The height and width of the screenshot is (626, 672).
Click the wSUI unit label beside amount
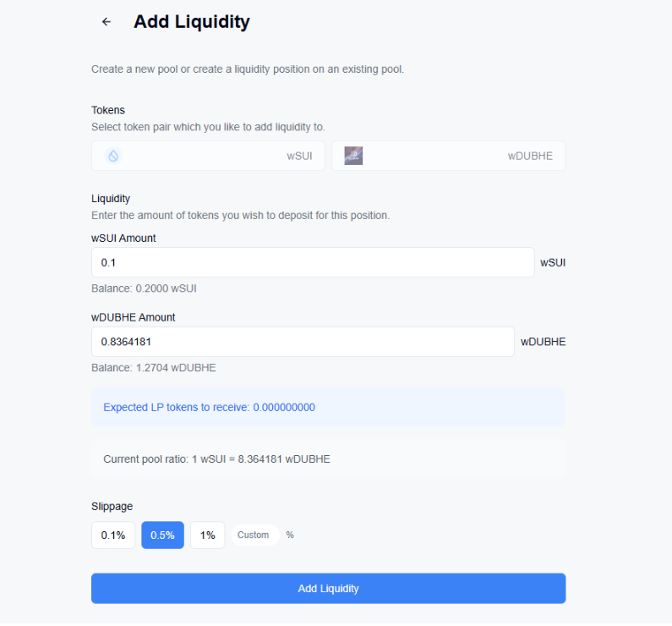(553, 262)
